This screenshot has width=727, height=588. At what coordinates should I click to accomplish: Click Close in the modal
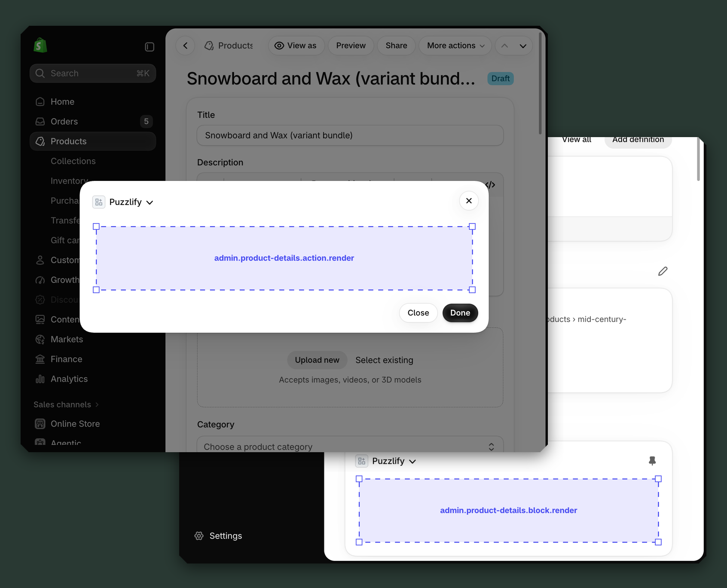418,313
